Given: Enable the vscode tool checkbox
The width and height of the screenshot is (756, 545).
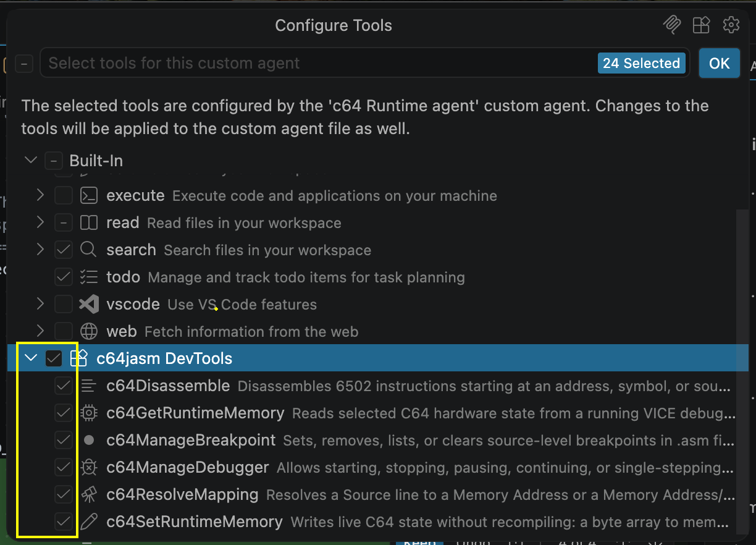Looking at the screenshot, I should pyautogui.click(x=64, y=305).
